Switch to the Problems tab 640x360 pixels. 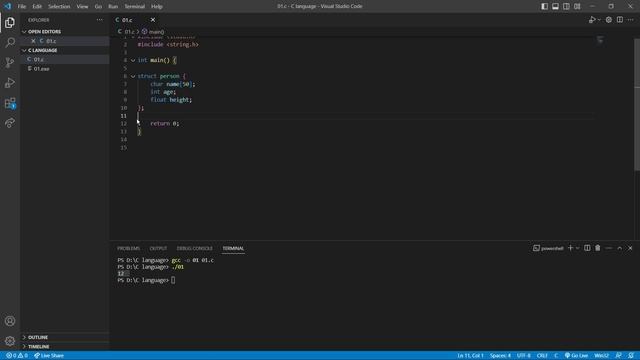pos(129,248)
